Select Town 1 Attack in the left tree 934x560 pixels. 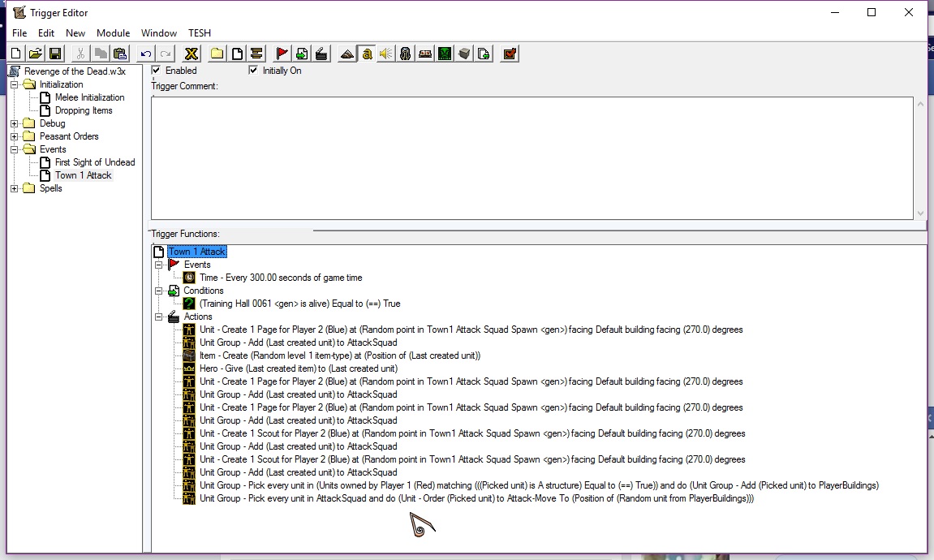[83, 176]
